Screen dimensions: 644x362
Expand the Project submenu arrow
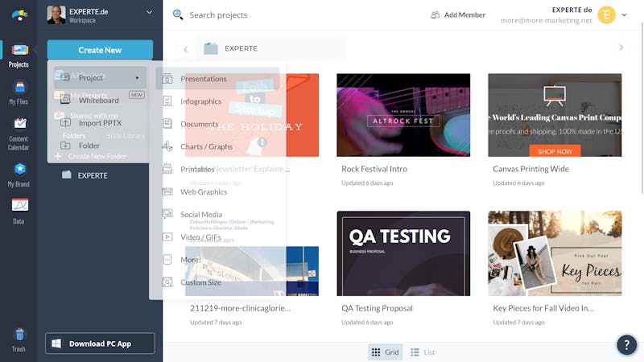tap(137, 77)
